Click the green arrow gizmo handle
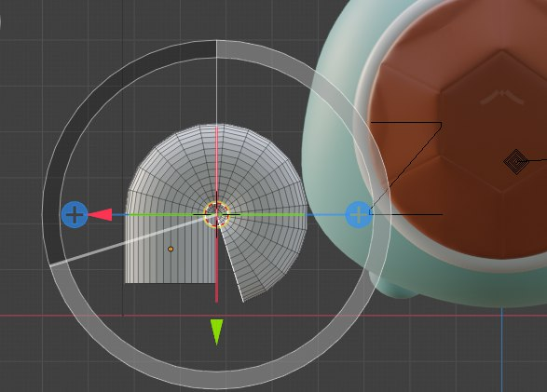 (x=216, y=332)
